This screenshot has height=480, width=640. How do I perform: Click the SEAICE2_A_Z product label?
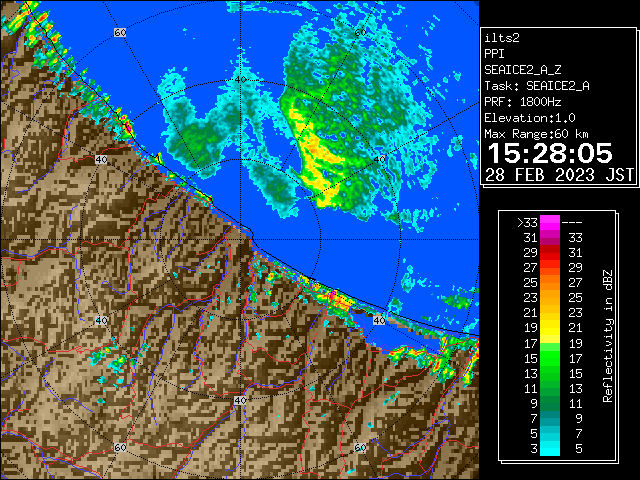[x=523, y=70]
